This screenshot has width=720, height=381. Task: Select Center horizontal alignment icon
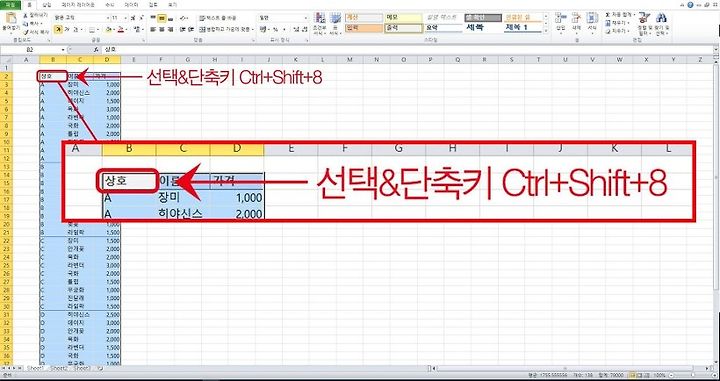pyautogui.click(x=161, y=29)
